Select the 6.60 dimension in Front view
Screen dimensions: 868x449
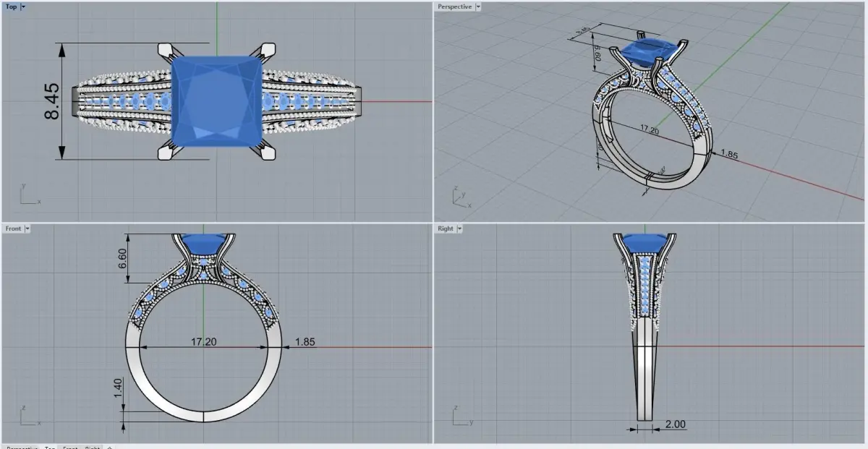tap(122, 259)
